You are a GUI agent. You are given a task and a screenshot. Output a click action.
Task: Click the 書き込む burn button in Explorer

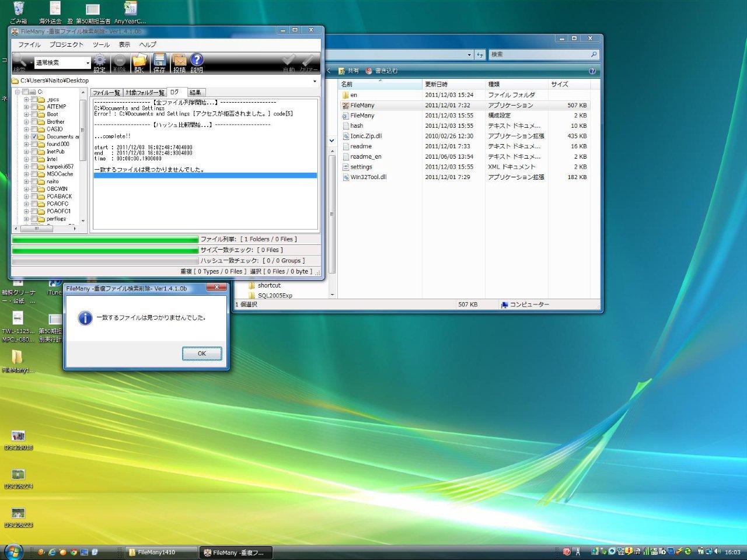(x=382, y=71)
